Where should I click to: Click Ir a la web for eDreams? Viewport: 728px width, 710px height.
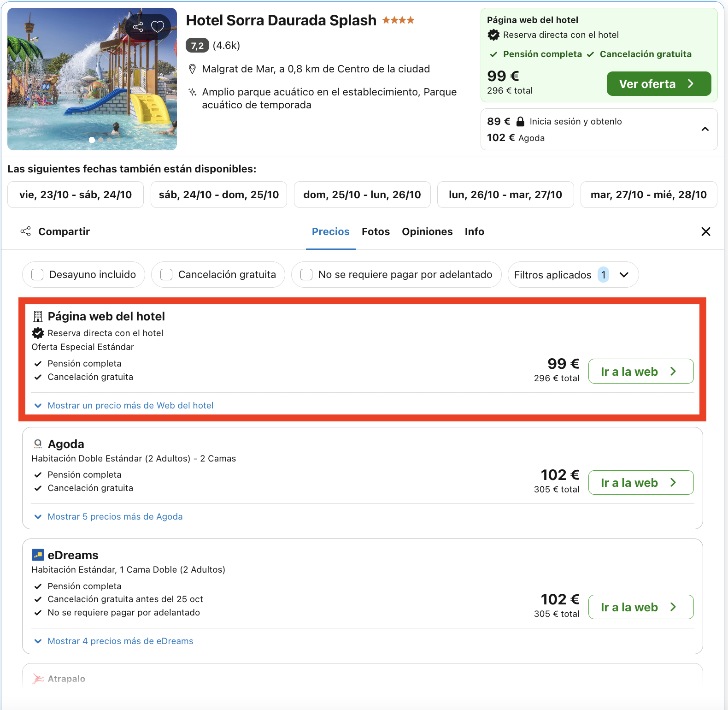(x=641, y=607)
